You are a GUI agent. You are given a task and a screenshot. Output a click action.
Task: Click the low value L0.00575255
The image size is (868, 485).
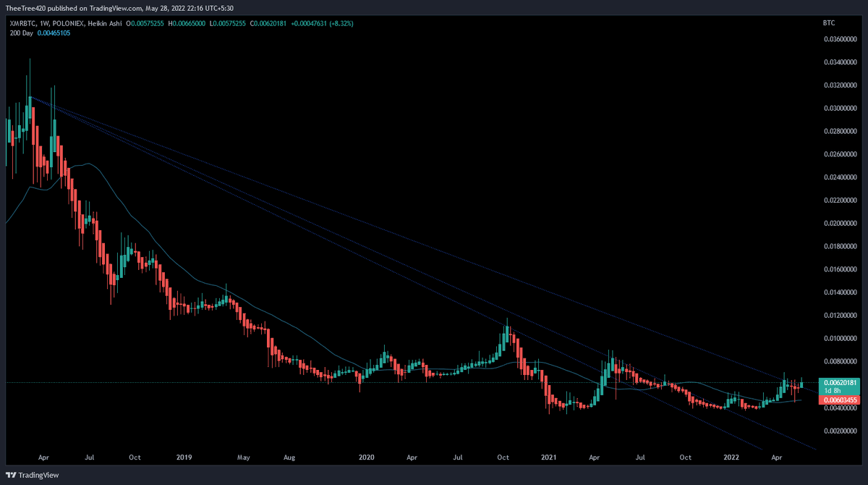pyautogui.click(x=229, y=24)
